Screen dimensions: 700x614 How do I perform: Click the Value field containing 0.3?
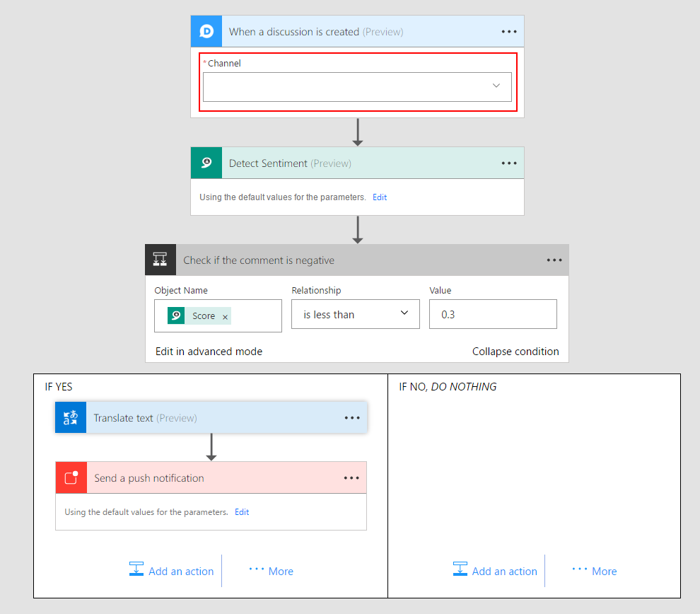click(493, 314)
